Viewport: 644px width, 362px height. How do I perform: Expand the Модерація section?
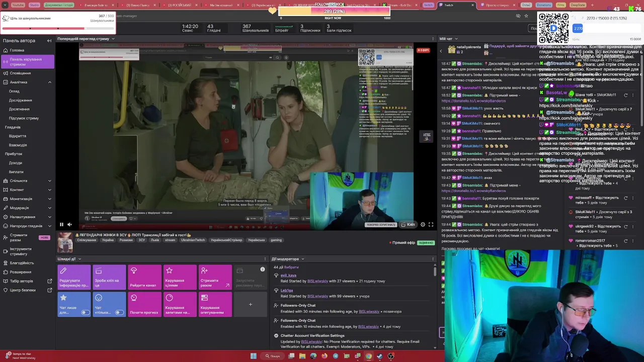49,208
